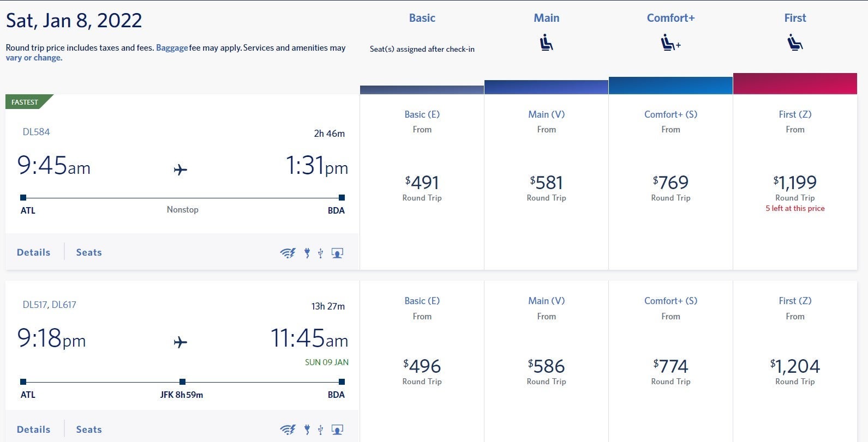Select the First column header

[x=795, y=18]
